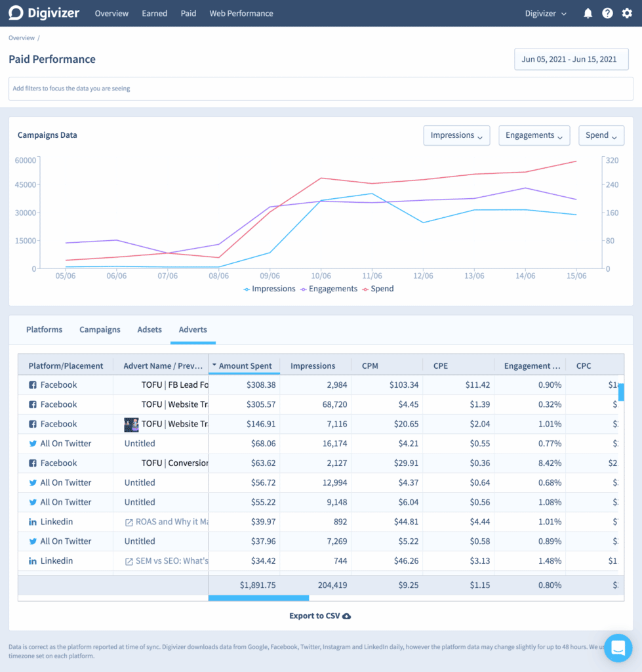Click the Digivizer logo icon
The height and width of the screenshot is (672, 642).
pos(16,13)
